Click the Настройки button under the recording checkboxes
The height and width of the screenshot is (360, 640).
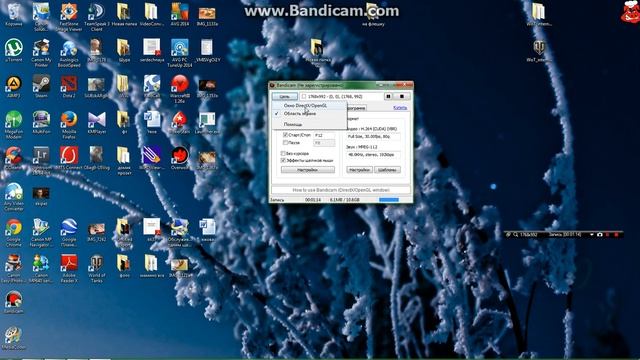[308, 169]
